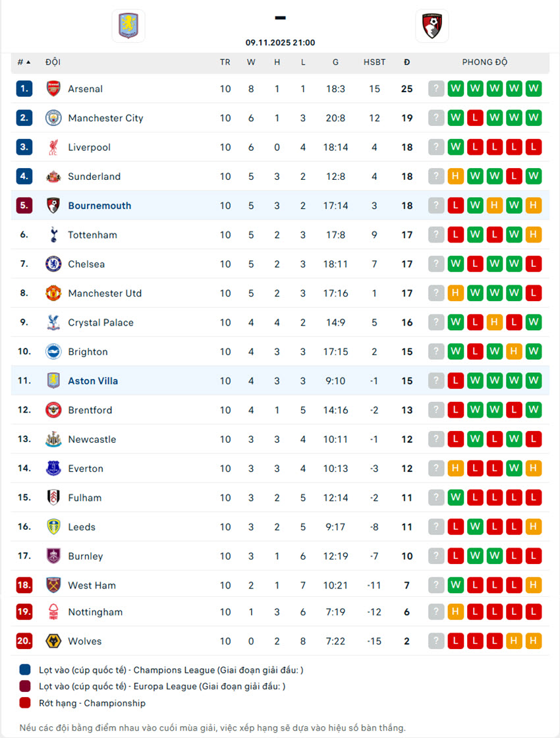
Task: Click the ĐỘI column header
Action: coord(53,62)
